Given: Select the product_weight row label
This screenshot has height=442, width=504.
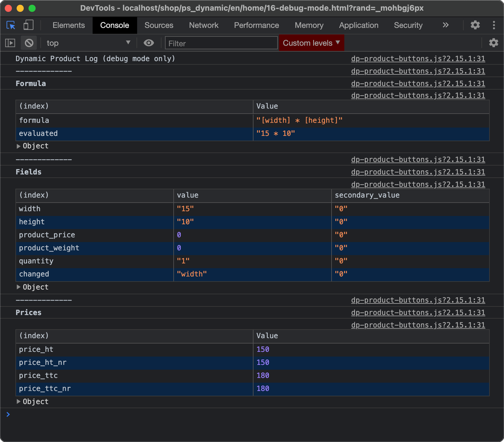Looking at the screenshot, I should [49, 248].
